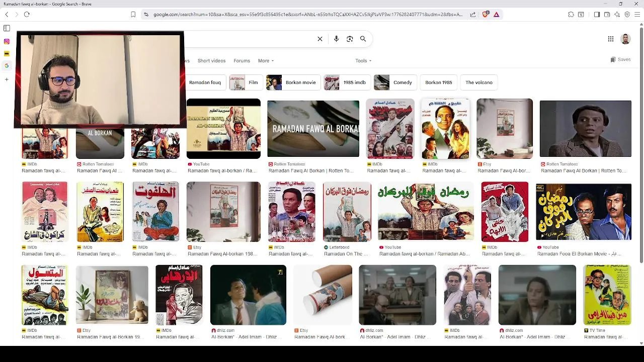
Task: Switch to Forums results
Action: 242,61
